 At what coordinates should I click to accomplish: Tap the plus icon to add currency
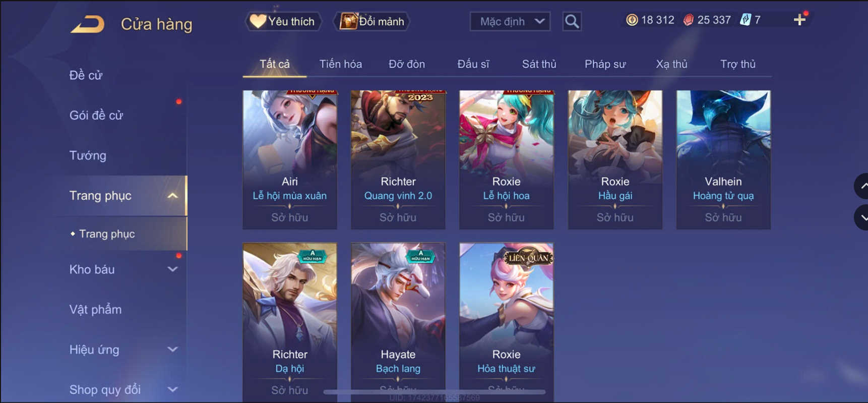coord(799,20)
